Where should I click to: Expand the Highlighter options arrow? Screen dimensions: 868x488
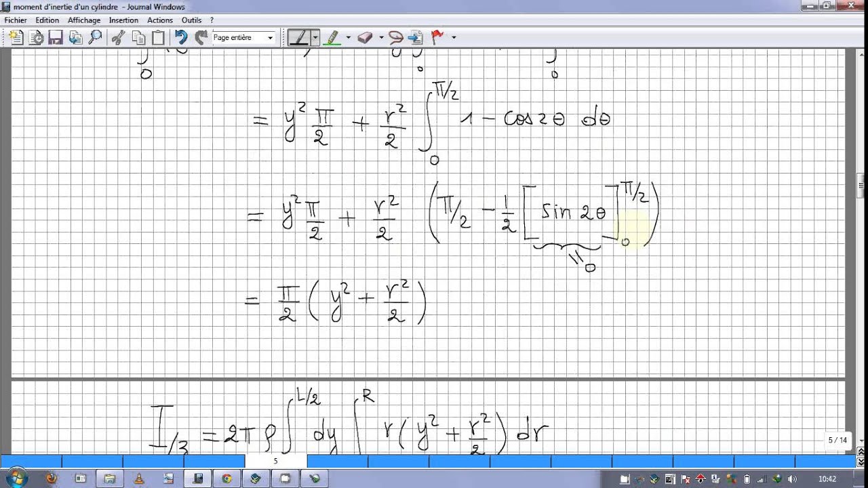(348, 37)
